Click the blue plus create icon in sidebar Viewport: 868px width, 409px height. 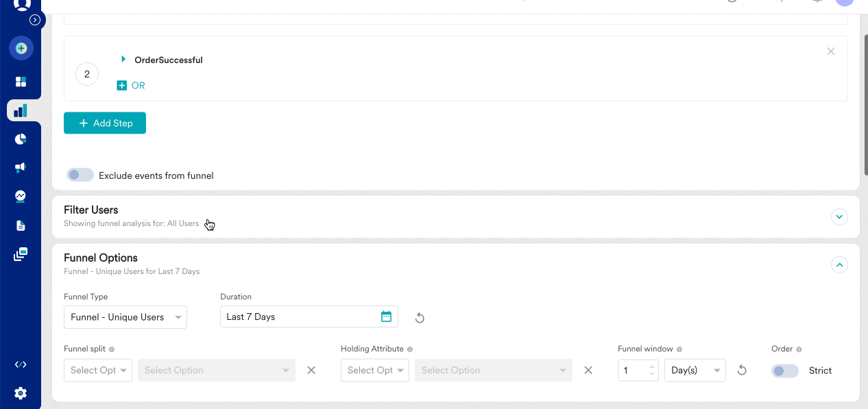click(21, 49)
